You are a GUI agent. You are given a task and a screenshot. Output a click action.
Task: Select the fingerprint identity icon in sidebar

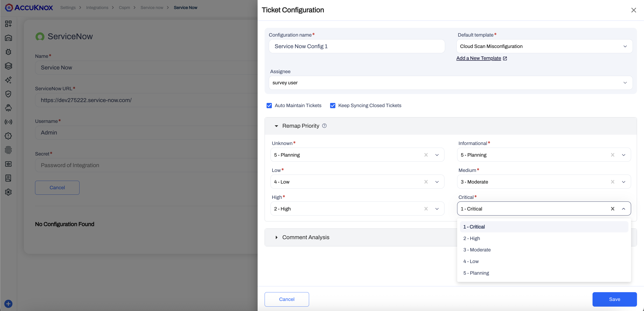(x=9, y=150)
